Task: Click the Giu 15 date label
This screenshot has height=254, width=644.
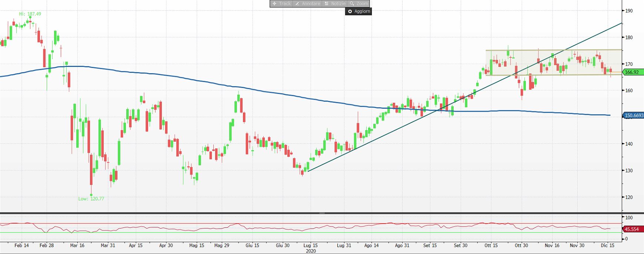Action: [253, 245]
